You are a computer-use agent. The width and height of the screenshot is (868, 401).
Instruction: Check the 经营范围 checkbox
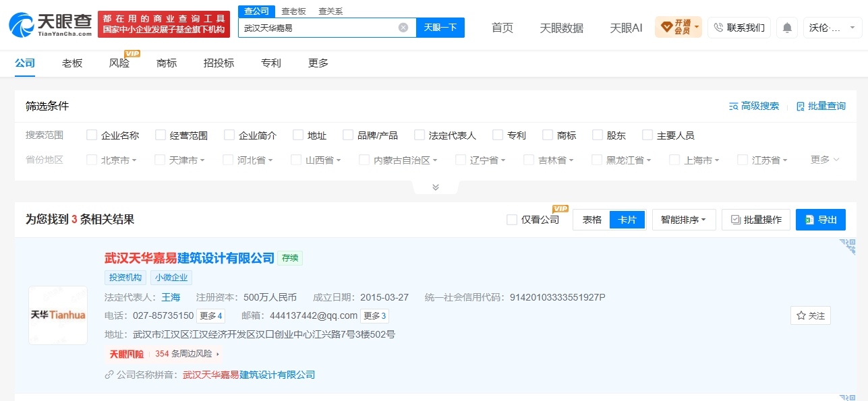pyautogui.click(x=161, y=135)
